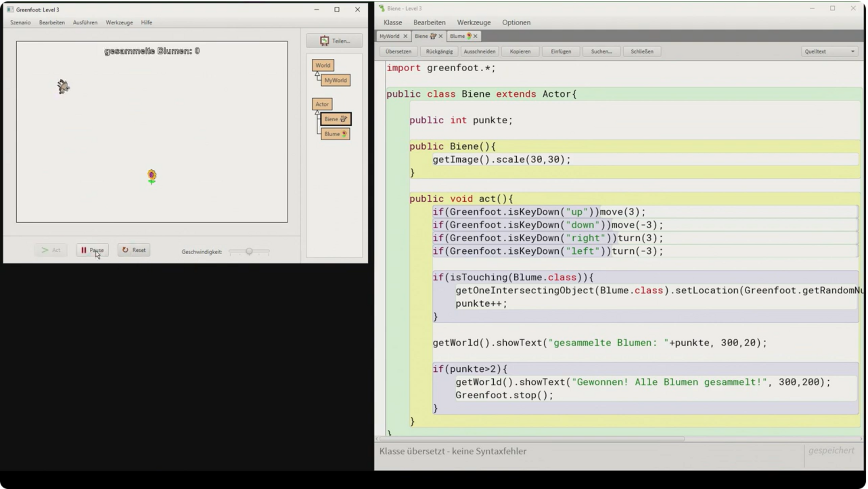
Task: Close the Biene editor tab
Action: (440, 36)
